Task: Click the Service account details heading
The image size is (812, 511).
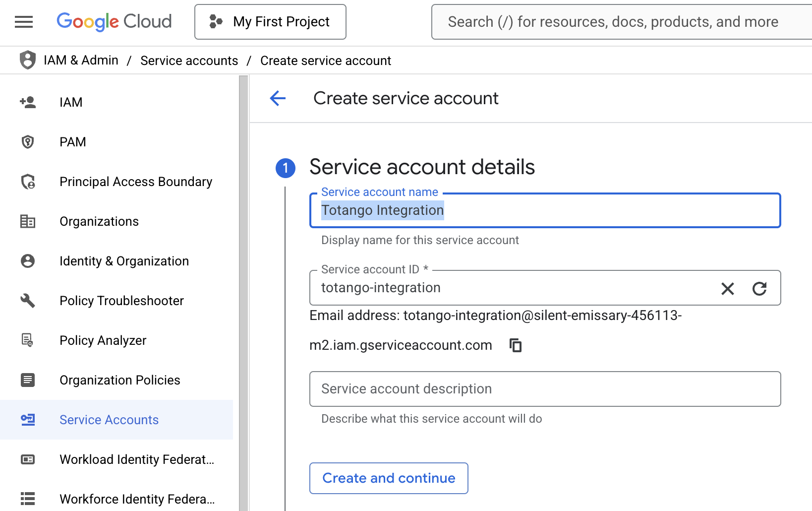Action: click(422, 167)
